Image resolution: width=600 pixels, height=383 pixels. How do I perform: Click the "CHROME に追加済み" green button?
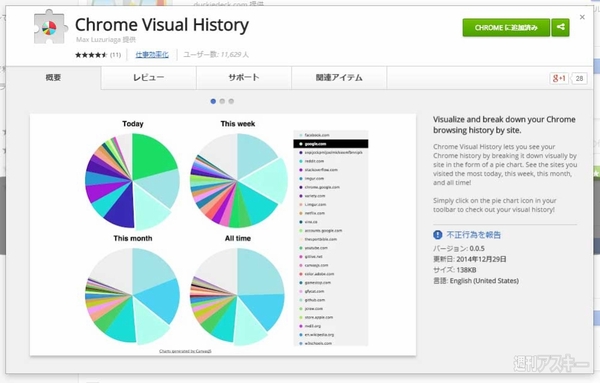pos(506,28)
